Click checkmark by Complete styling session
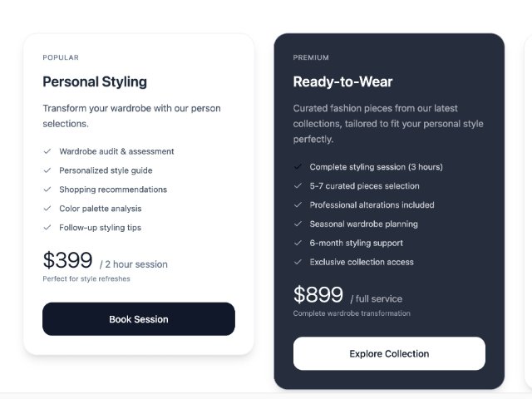The height and width of the screenshot is (399, 532). pos(298,167)
